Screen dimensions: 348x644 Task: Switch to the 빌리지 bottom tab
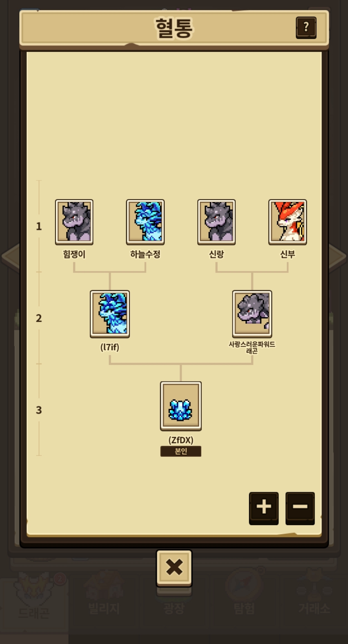(x=104, y=601)
